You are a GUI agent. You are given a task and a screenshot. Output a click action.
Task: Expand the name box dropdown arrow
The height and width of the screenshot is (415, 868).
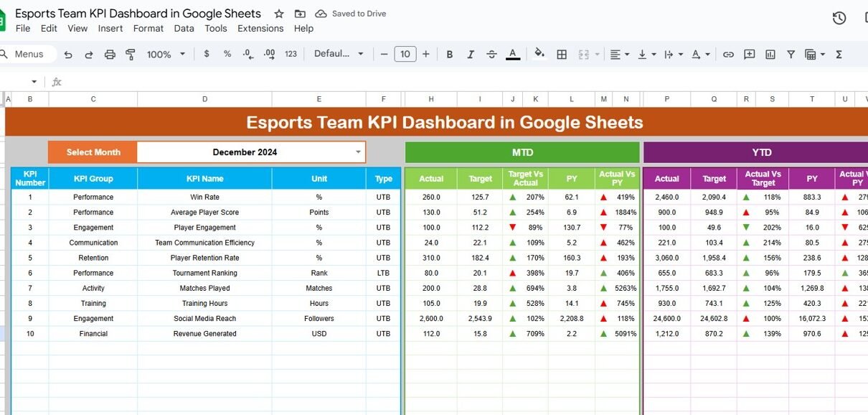click(x=34, y=82)
